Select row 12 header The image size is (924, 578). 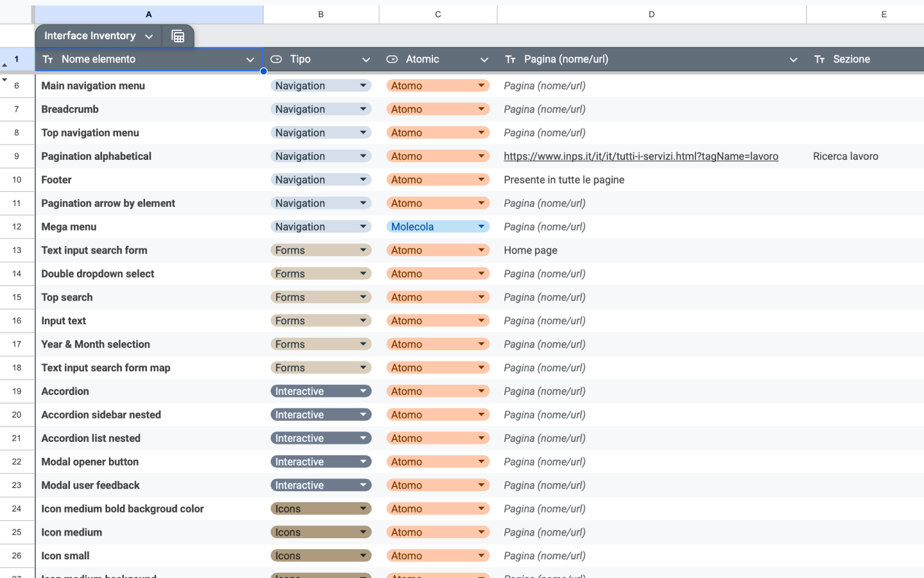coord(17,227)
